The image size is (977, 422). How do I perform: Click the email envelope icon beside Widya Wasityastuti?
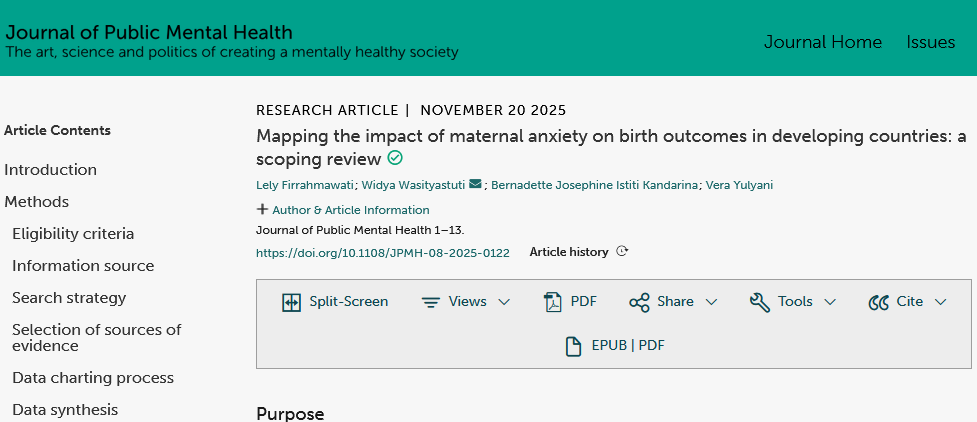[x=475, y=184]
